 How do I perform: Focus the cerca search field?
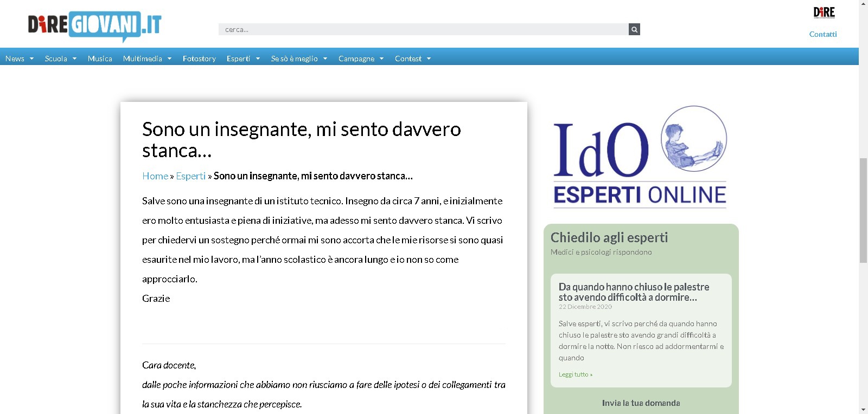pos(423,29)
